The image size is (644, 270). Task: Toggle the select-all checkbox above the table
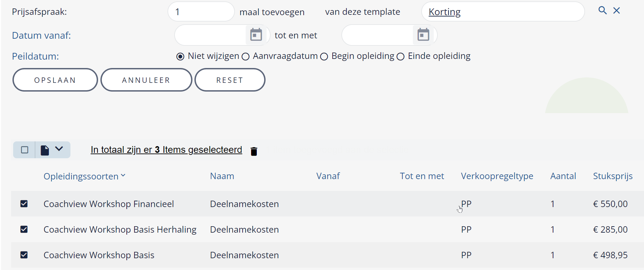[25, 150]
